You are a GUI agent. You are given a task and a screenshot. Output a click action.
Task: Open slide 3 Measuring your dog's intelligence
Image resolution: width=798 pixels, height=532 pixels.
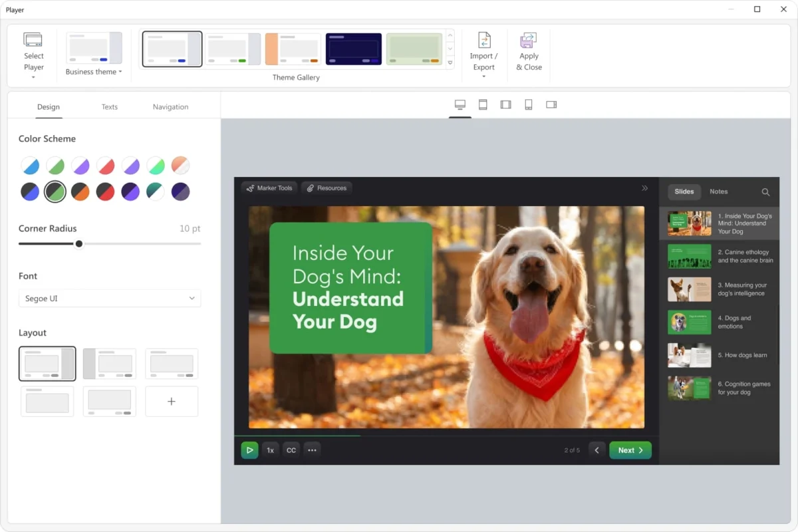click(720, 289)
